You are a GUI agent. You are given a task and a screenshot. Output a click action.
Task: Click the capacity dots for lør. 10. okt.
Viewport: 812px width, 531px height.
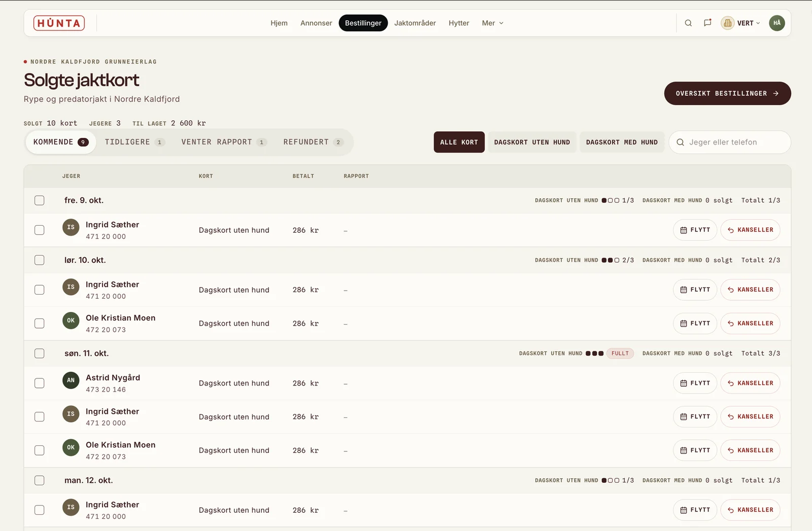tap(611, 260)
